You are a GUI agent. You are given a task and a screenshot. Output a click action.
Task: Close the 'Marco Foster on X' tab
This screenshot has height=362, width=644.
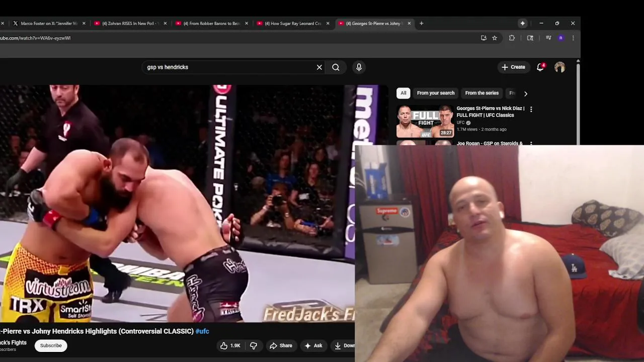(x=84, y=23)
